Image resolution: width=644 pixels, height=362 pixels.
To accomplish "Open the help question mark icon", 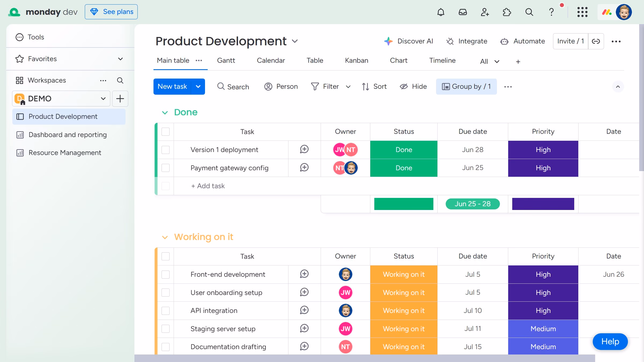I will click(x=551, y=12).
